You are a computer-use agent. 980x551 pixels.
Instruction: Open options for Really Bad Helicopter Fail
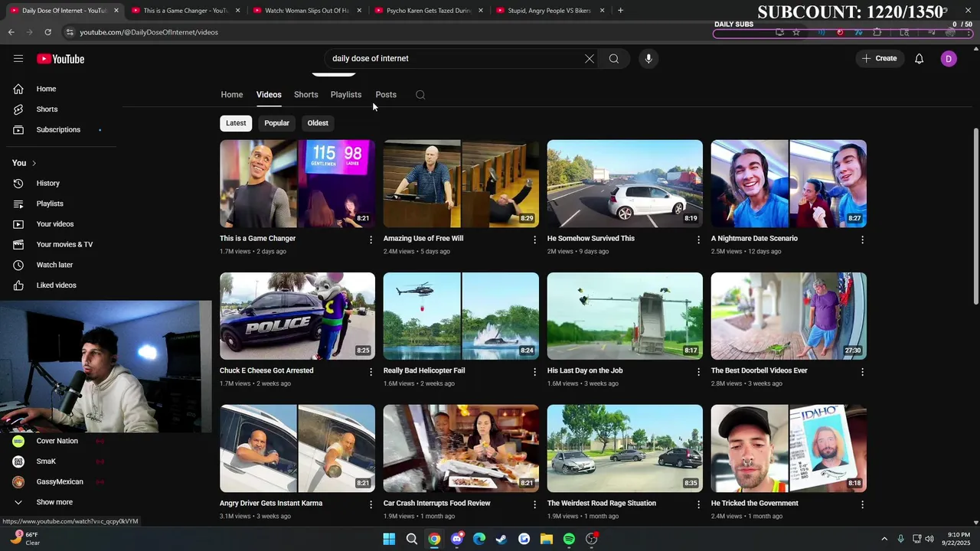coord(535,372)
